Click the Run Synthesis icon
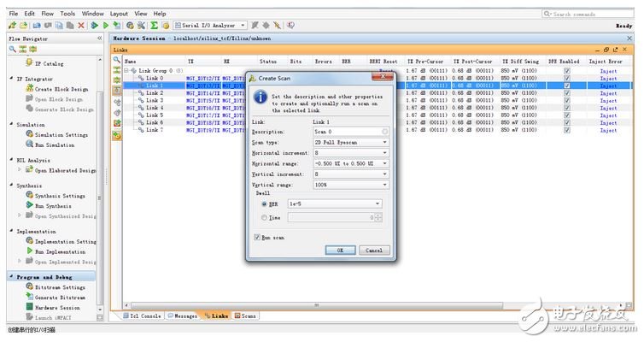 pos(29,206)
